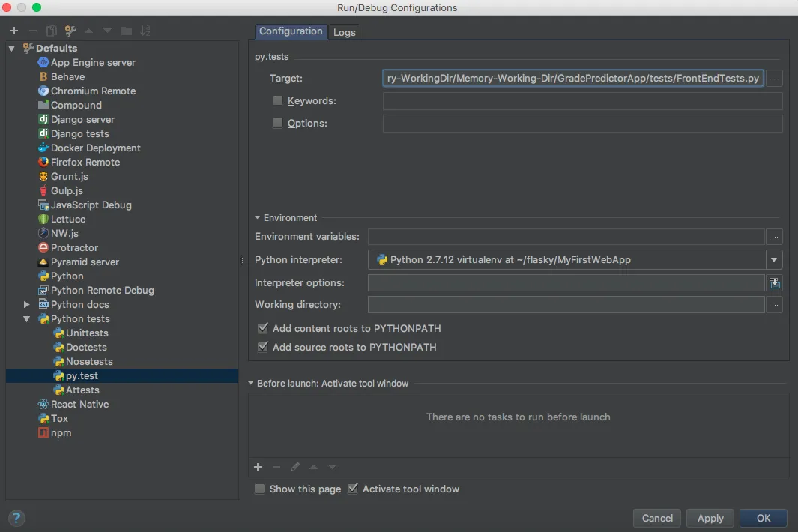The height and width of the screenshot is (532, 798).
Task: Uncheck Add content roots to PYTHONPATH
Action: [x=262, y=328]
